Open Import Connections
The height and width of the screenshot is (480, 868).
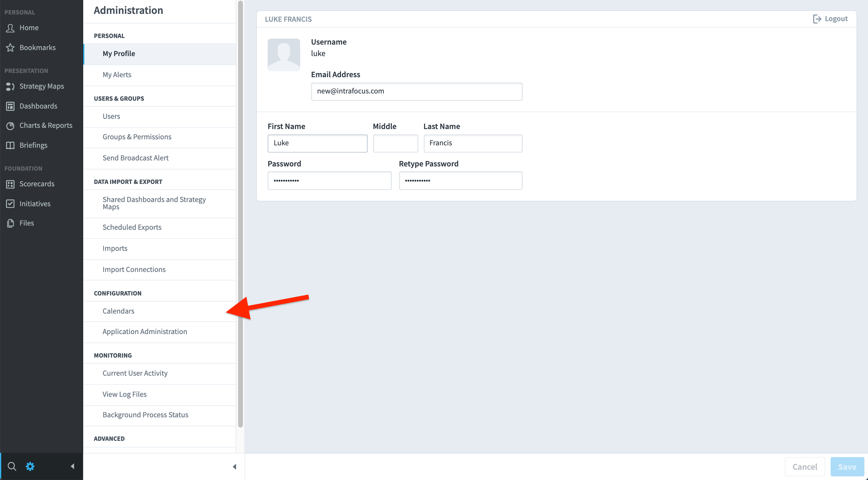tap(159, 270)
